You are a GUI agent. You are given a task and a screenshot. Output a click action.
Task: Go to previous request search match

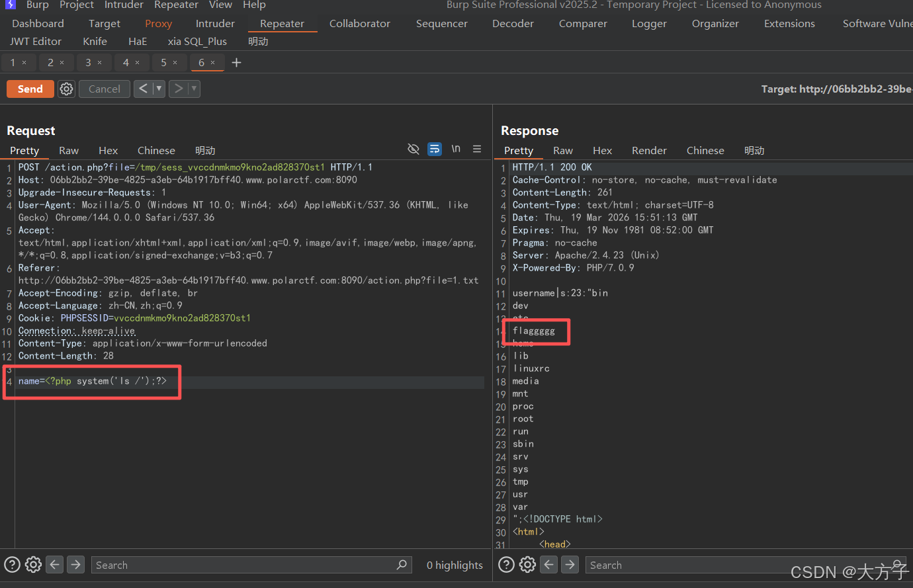(55, 564)
